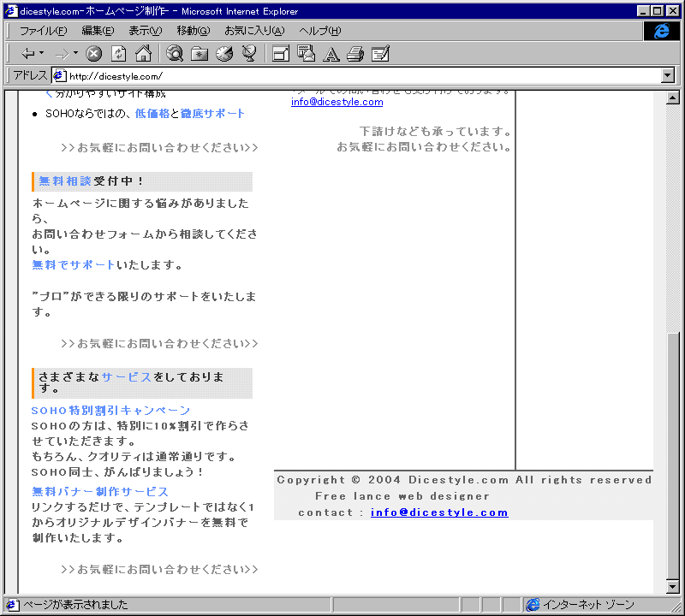Click the vertical scrollbar thumb
The height and width of the screenshot is (616, 685).
673,455
